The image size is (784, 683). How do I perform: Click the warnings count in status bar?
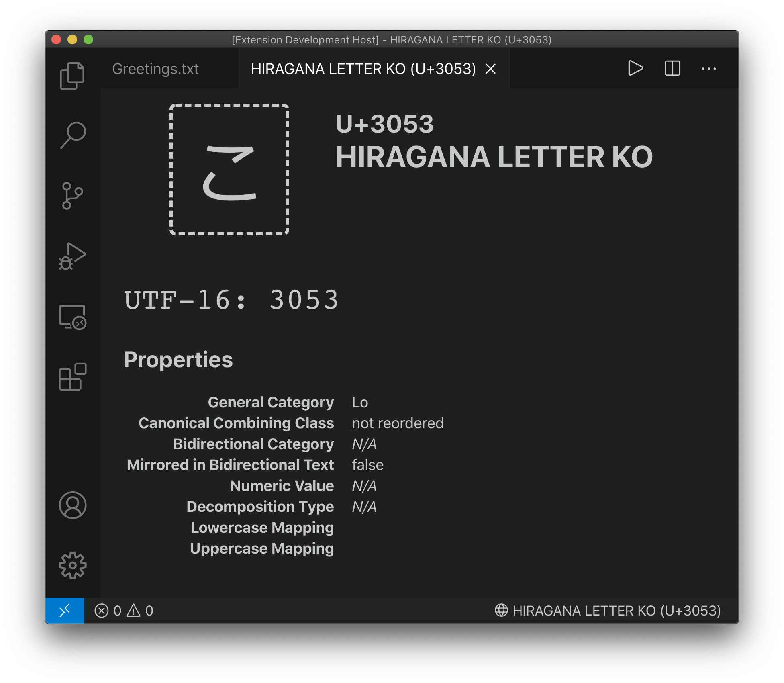click(140, 611)
